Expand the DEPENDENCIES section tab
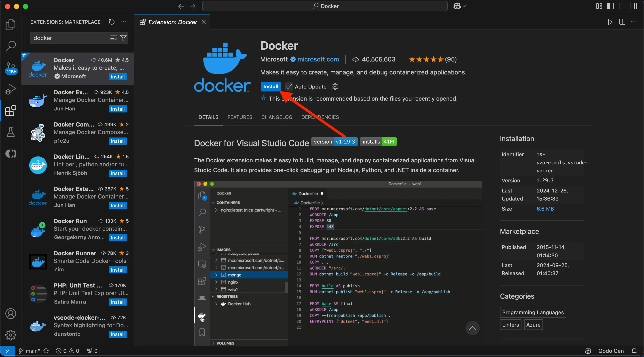This screenshot has height=357, width=644. [320, 117]
